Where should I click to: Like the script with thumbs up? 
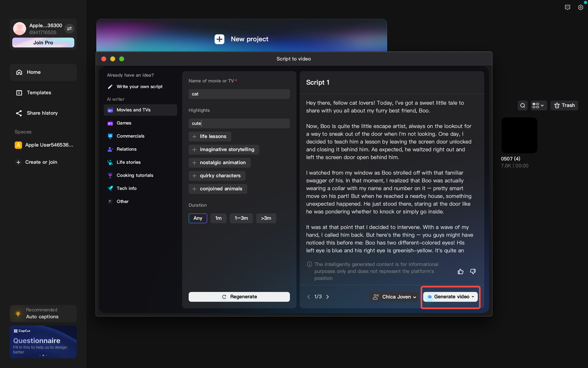pos(461,271)
